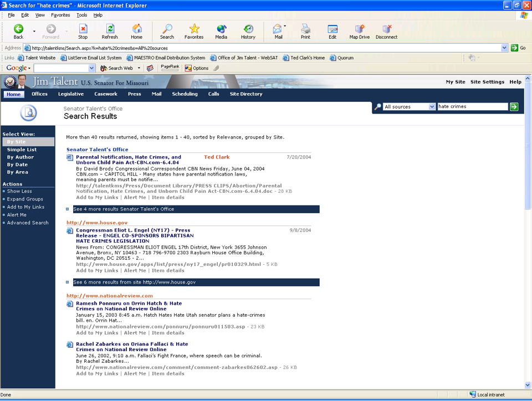Viewport: 532px width, 401px height.
Task: Open the Legislative navigation tab
Action: (x=71, y=94)
